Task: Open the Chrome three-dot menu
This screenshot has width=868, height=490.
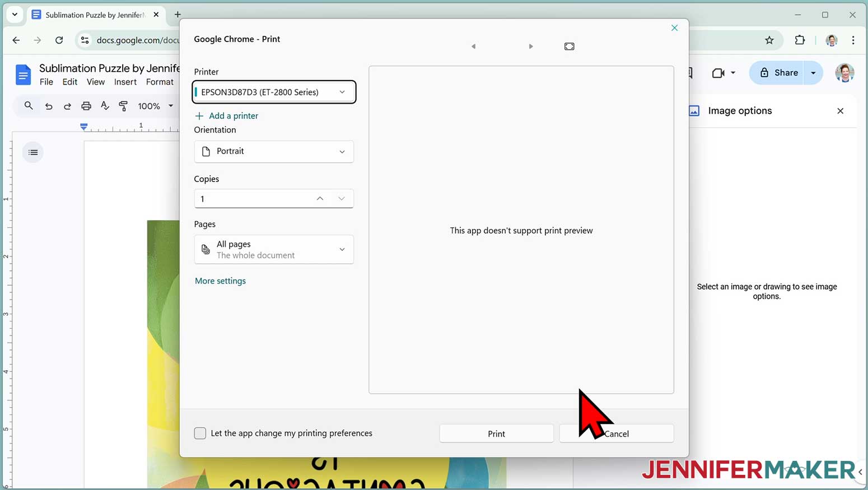Action: (853, 40)
